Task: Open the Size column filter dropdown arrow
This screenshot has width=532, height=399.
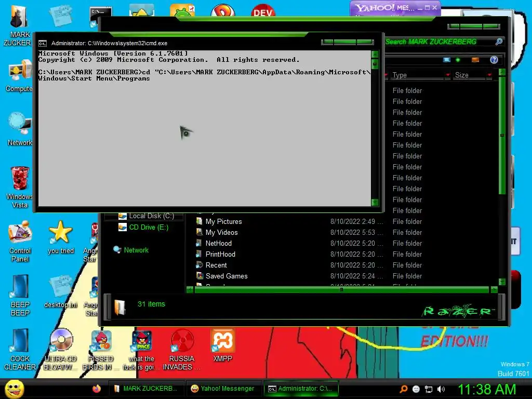Action: point(489,75)
